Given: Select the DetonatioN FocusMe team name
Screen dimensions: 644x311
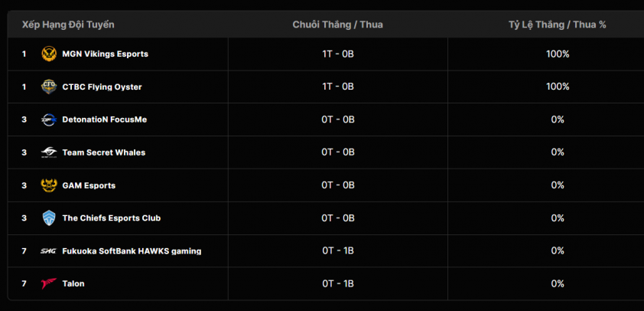Looking at the screenshot, I should [x=104, y=119].
